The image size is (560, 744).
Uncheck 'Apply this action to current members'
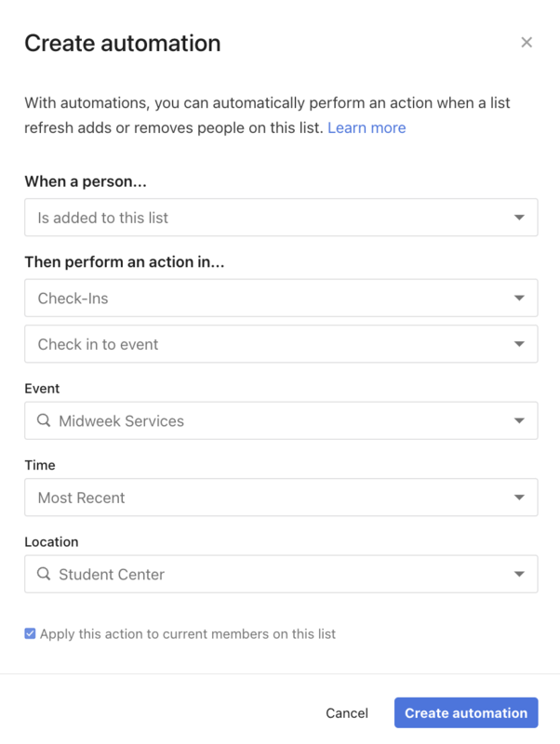click(30, 633)
